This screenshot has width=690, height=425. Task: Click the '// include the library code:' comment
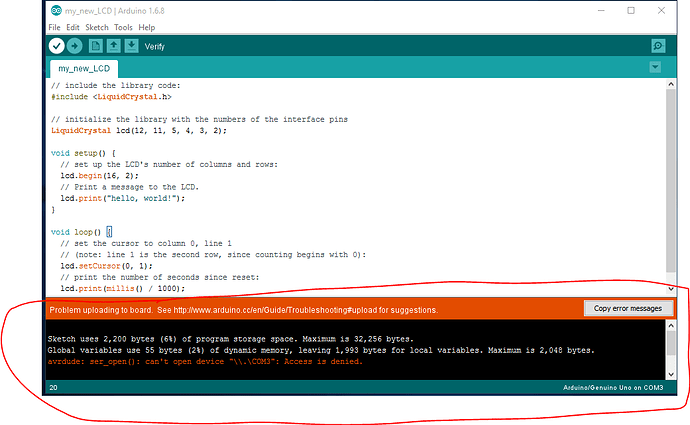click(116, 85)
